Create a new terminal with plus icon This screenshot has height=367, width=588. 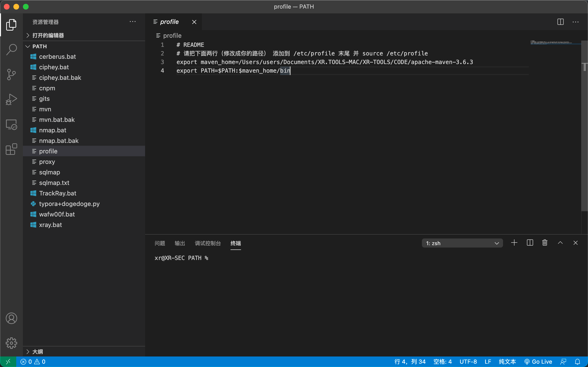(x=514, y=243)
